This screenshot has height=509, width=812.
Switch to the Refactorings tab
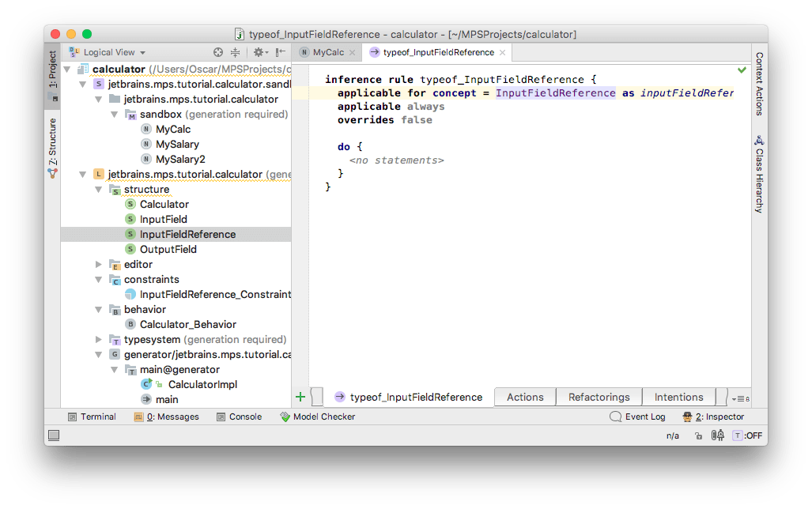point(599,397)
